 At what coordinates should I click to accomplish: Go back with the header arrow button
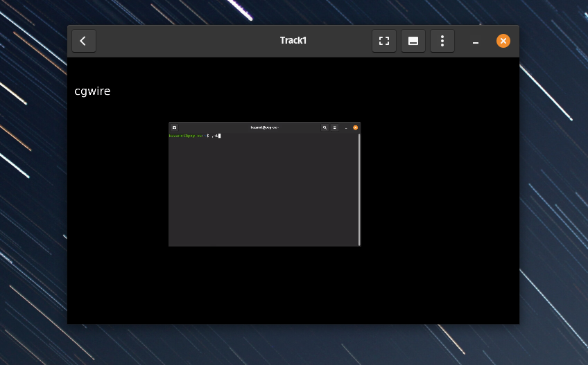(x=84, y=41)
